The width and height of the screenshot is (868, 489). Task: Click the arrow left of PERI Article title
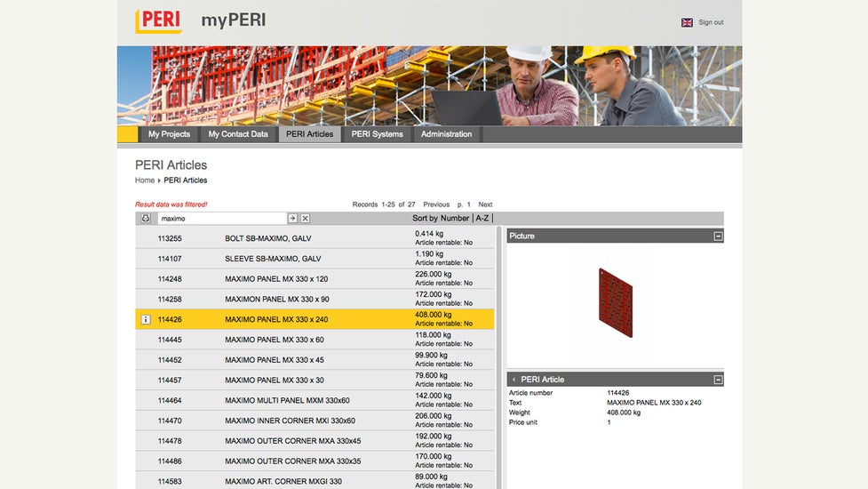[514, 380]
